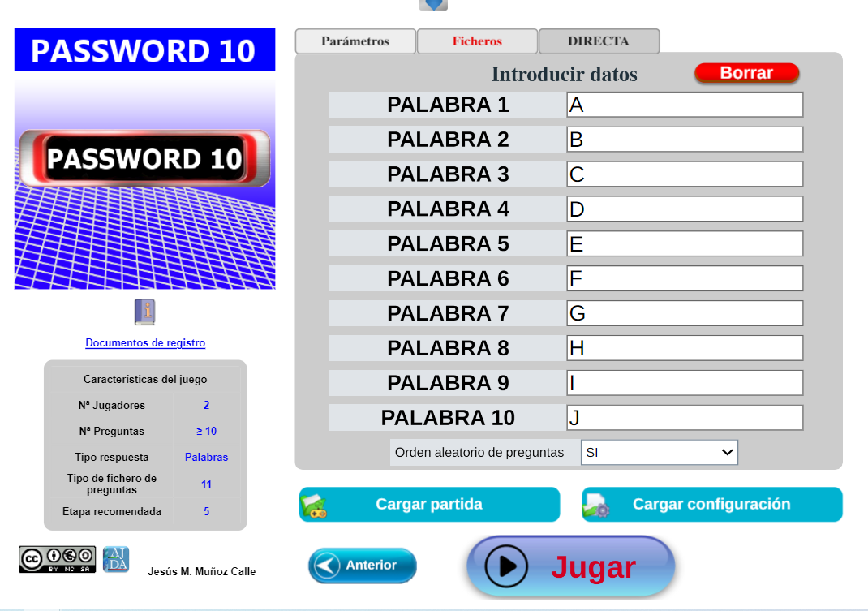Click the AJDA logo icon
868x611 pixels.
(x=116, y=559)
